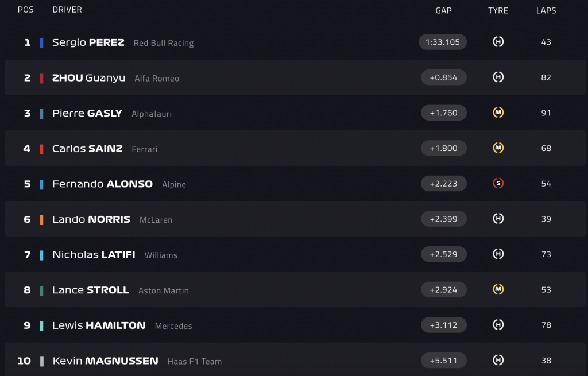Click medium tyre icon in Lance Stroll row
The image size is (588, 376).
(498, 289)
